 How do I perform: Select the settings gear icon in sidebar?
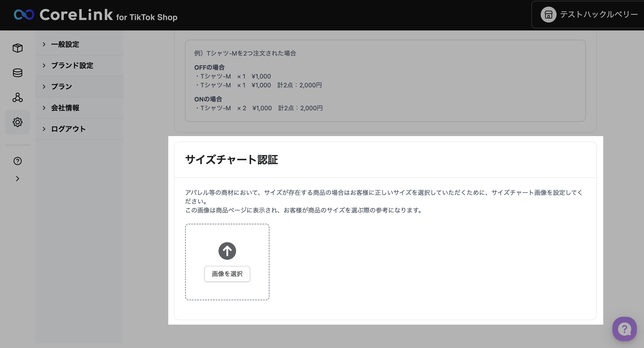[17, 122]
